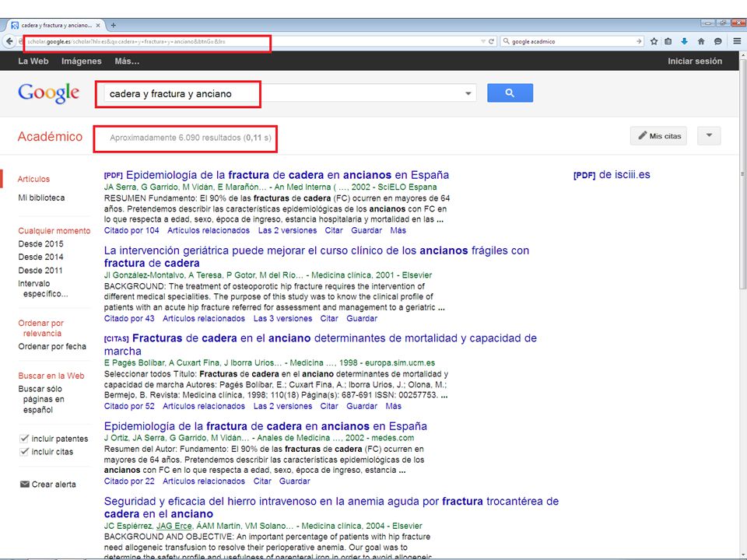Open article 'Seguridad y eficacia del hierro intravenoso'
Image resolution: width=747 pixels, height=560 pixels.
pos(331,507)
